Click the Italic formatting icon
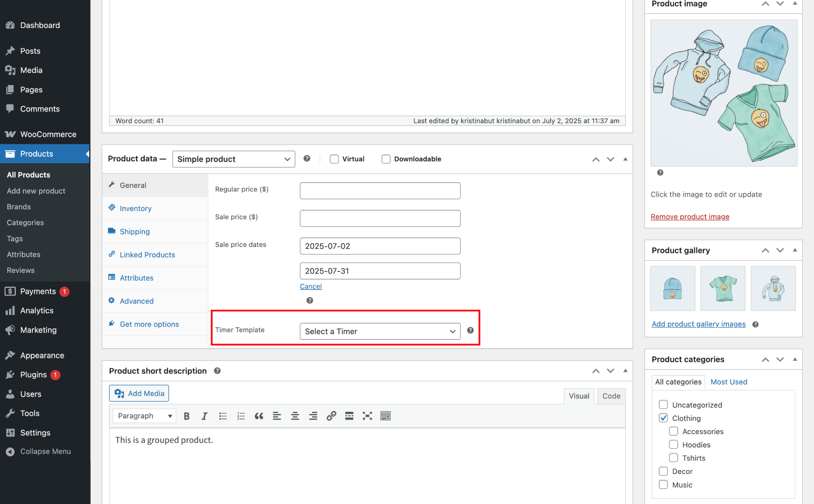The width and height of the screenshot is (814, 504). pyautogui.click(x=204, y=416)
